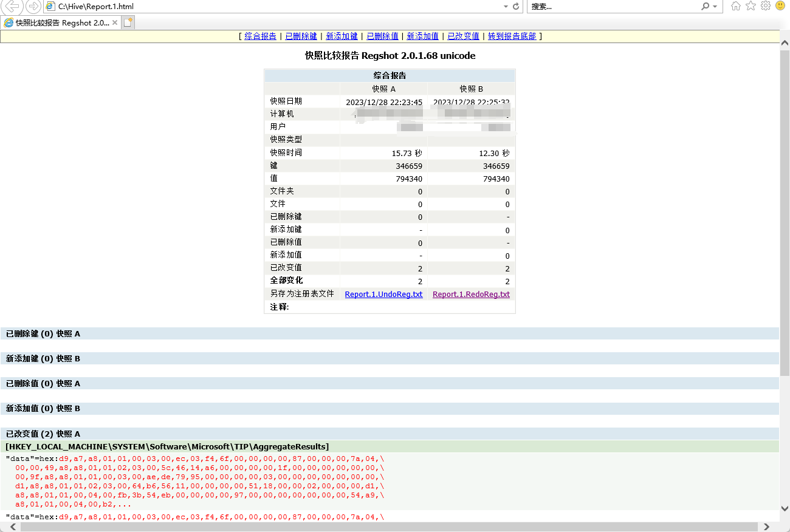Screen dimensions: 790x532
Task: Click the 综合报告 table header
Action: pyautogui.click(x=390, y=76)
